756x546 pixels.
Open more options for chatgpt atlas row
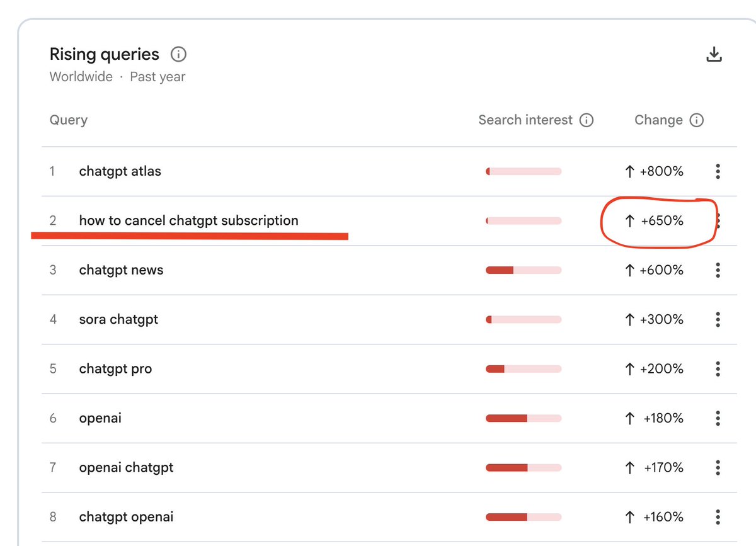(718, 171)
